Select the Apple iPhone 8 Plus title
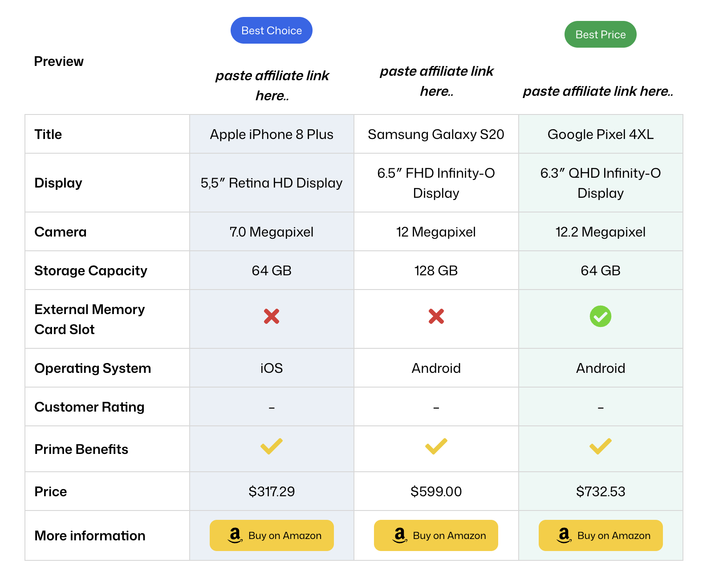This screenshot has width=707, height=588. pyautogui.click(x=272, y=135)
